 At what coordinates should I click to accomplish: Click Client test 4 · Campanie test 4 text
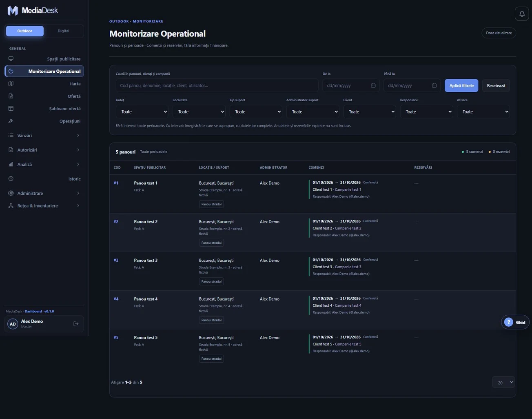[x=337, y=305]
